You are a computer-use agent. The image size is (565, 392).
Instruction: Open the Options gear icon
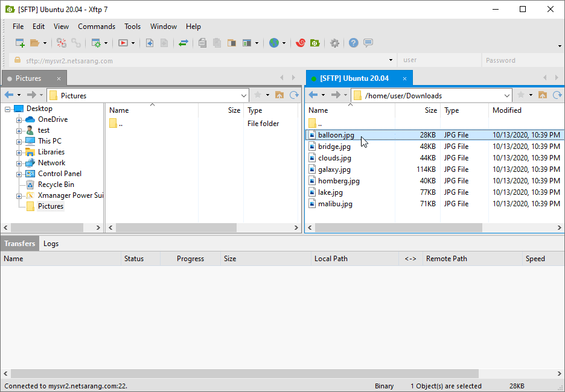[334, 43]
